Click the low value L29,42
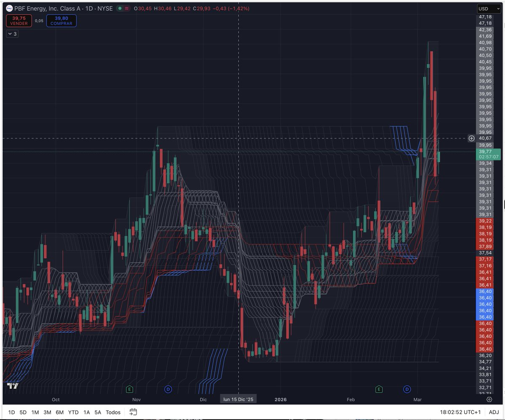 click(x=183, y=8)
